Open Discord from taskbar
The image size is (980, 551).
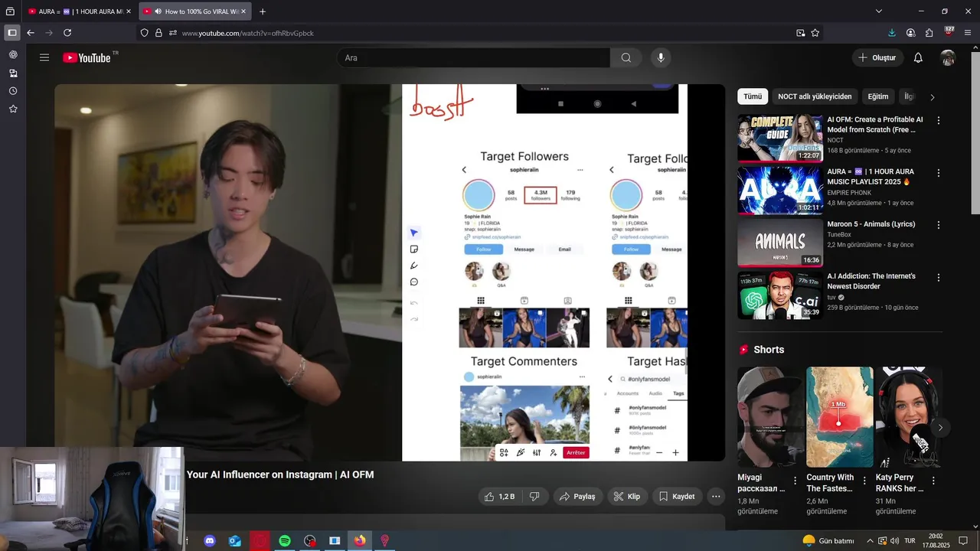point(210,541)
